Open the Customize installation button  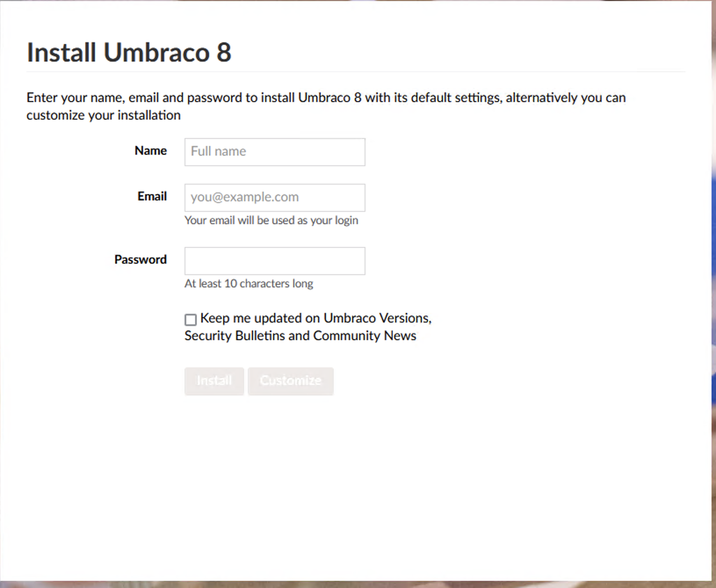point(290,381)
